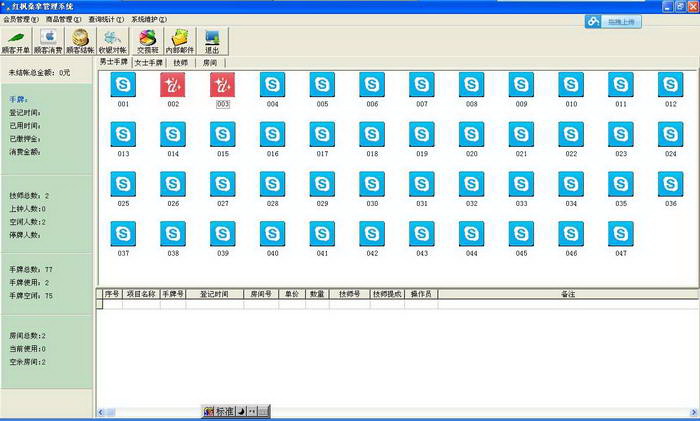Viewport: 700px width, 421px height.
Task: Select hand tag 004 icon
Action: tap(272, 85)
